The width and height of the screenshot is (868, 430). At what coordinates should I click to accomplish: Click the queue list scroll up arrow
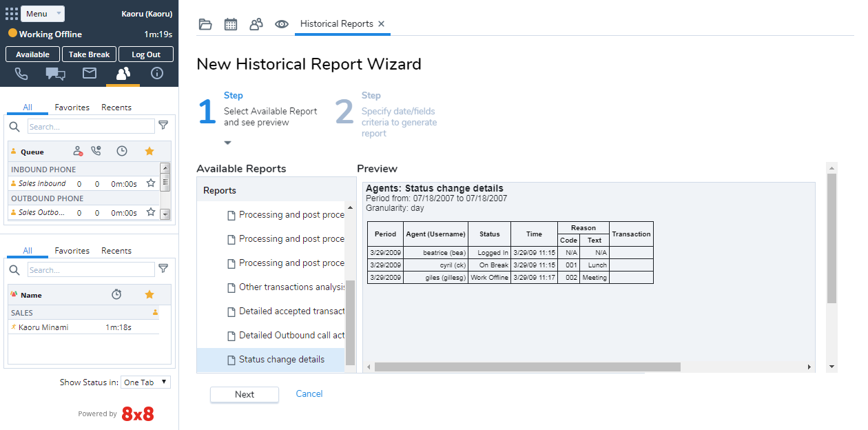tap(165, 167)
